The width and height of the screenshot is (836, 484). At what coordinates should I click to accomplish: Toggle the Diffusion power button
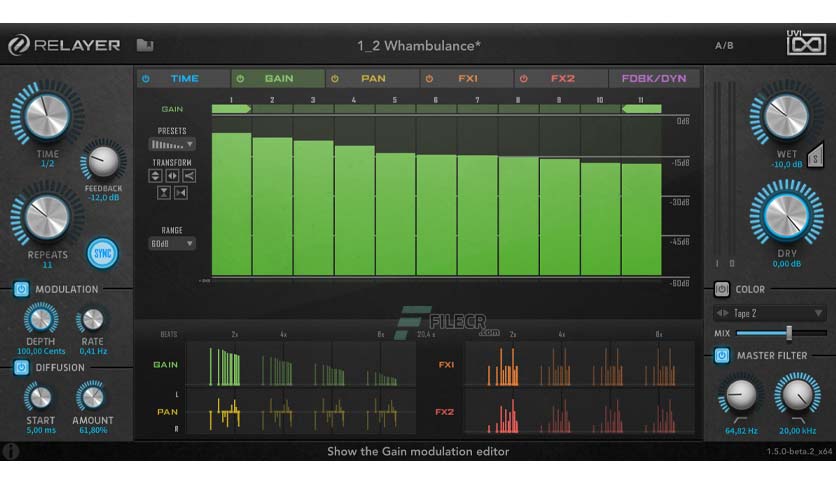pos(21,367)
